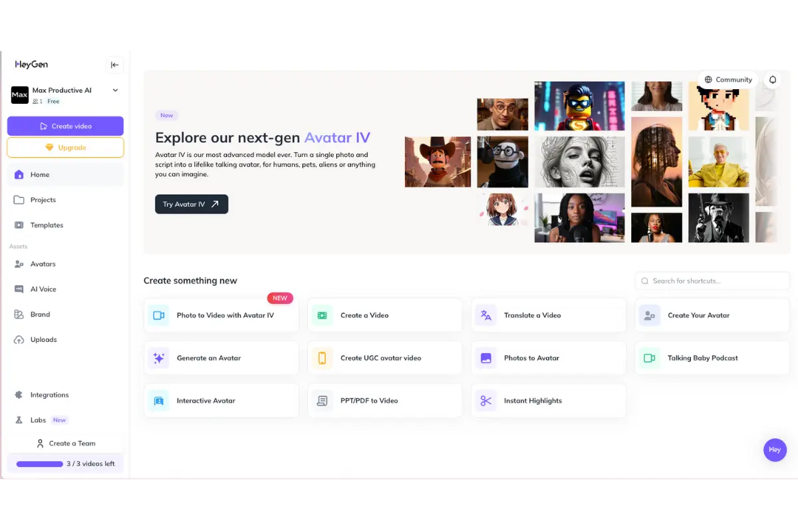Open Avatars section
The height and width of the screenshot is (532, 798).
tap(65, 264)
